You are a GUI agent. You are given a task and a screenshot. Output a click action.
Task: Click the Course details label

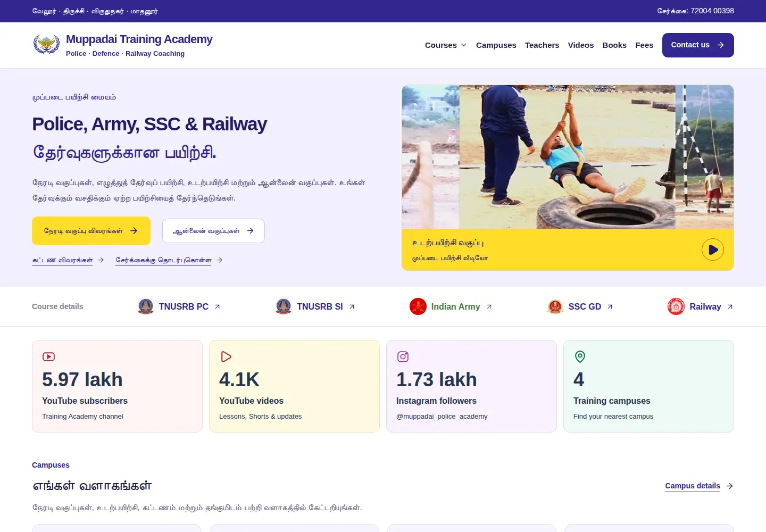(57, 306)
